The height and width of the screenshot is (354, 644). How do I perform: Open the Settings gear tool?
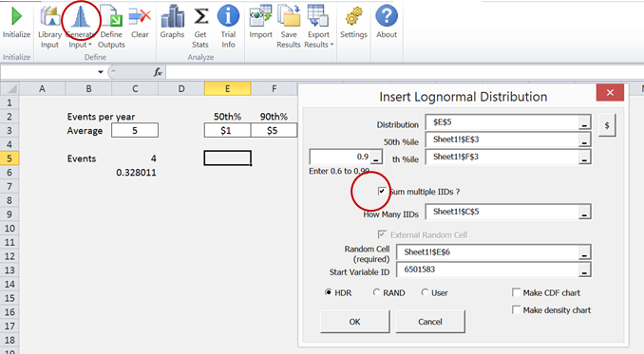(x=353, y=21)
